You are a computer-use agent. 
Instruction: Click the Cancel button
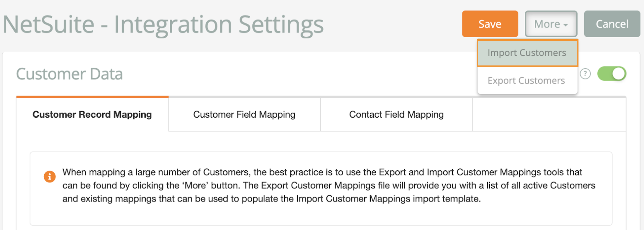612,24
